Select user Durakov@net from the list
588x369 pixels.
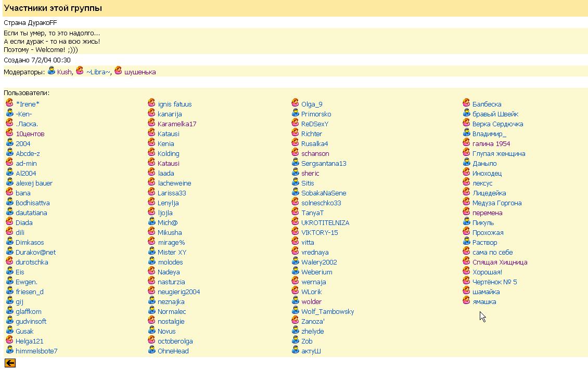coord(35,253)
